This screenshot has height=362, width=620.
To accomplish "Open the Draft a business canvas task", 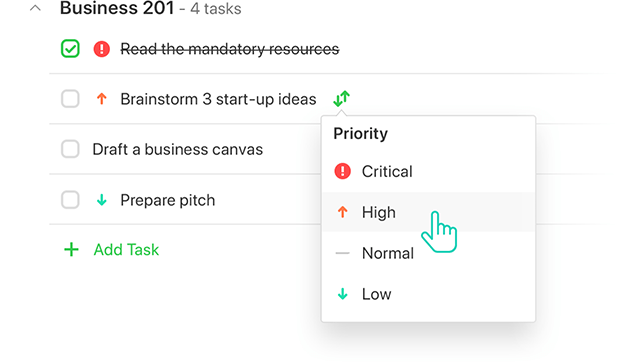I will (x=178, y=149).
